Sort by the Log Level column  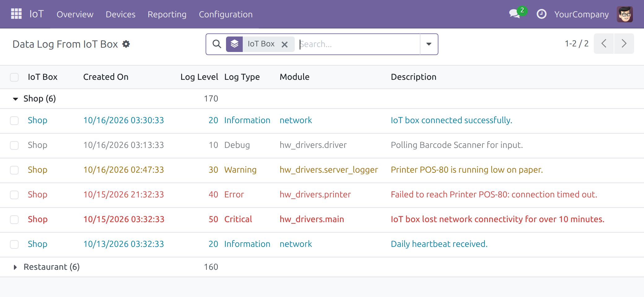coord(199,77)
